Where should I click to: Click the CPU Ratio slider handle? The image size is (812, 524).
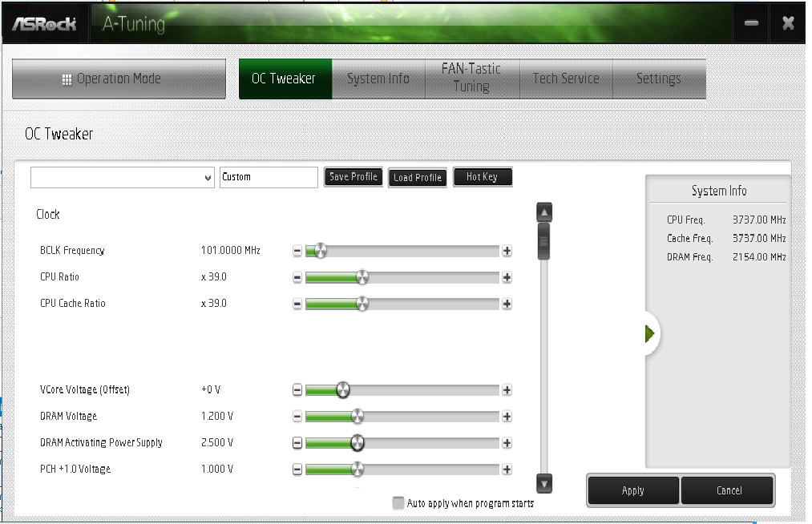coord(362,277)
